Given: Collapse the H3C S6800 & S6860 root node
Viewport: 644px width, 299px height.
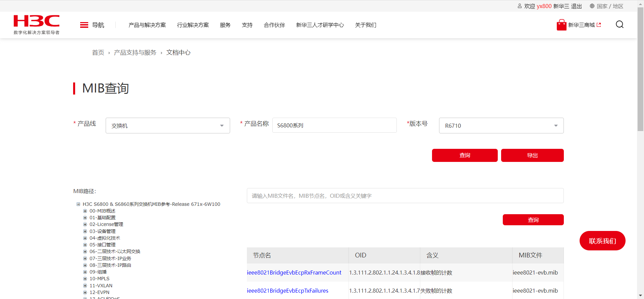Looking at the screenshot, I should [78, 204].
